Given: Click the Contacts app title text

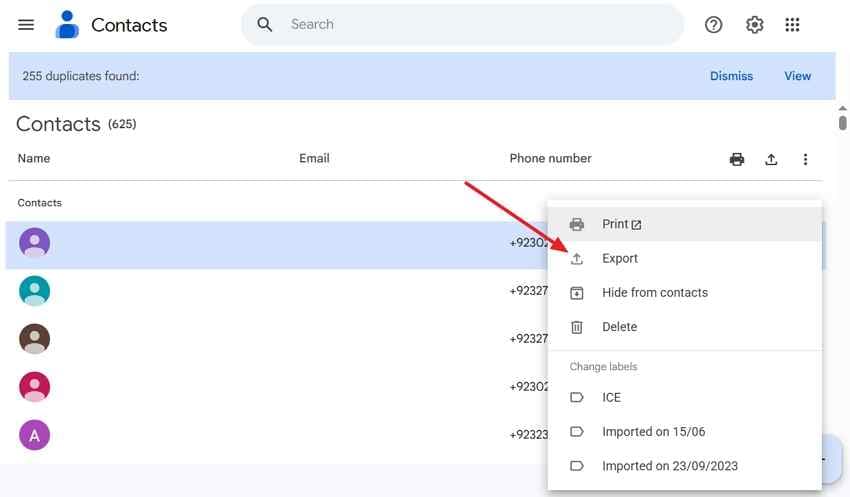Looking at the screenshot, I should (x=129, y=25).
